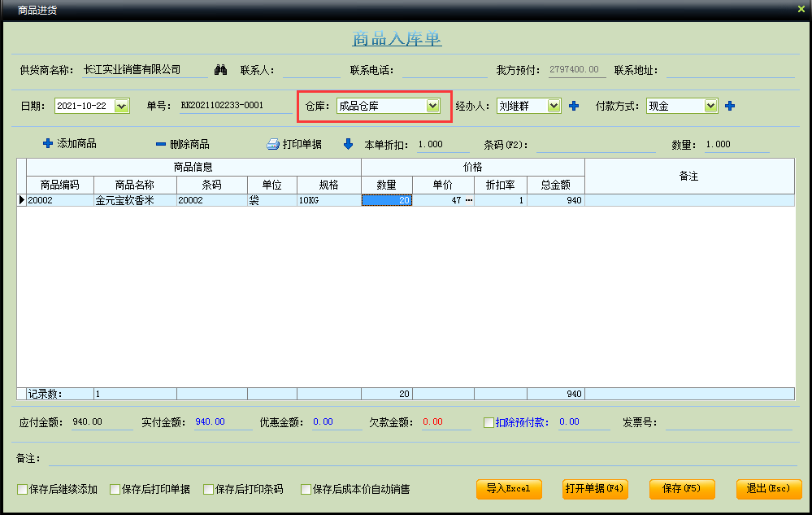Screen dimensions: 812x515
Task: Click the 备注 column header
Action: click(689, 177)
